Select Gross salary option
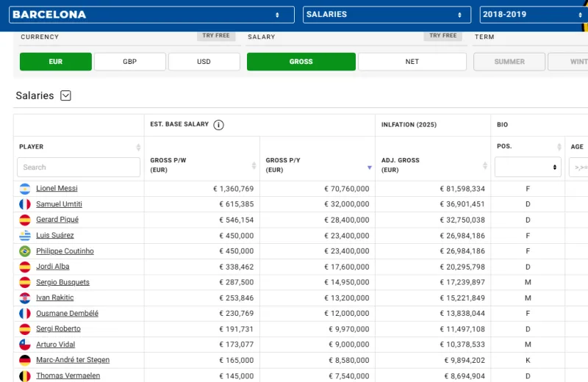This screenshot has height=382, width=588. point(301,62)
